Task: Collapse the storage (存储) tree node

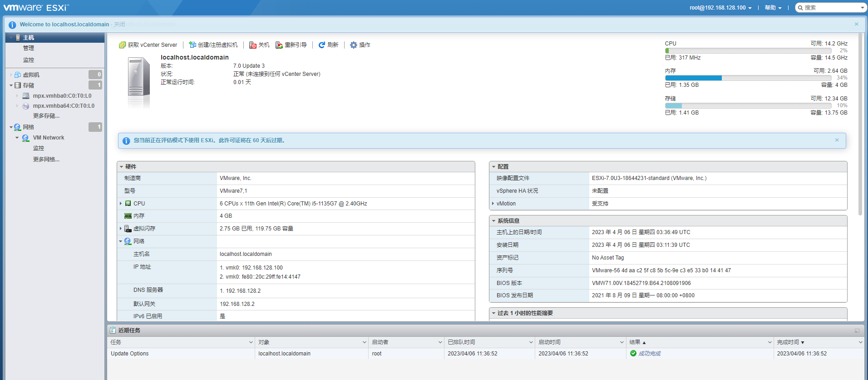Action: point(11,85)
